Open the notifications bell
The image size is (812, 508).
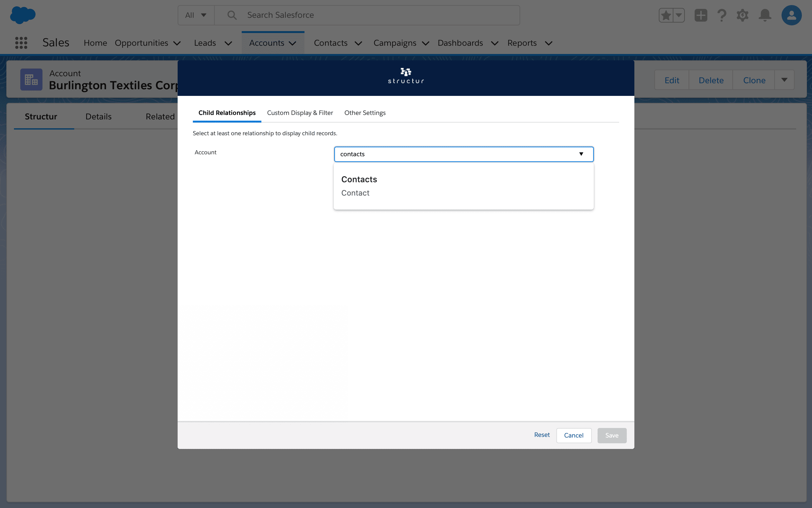coord(765,15)
